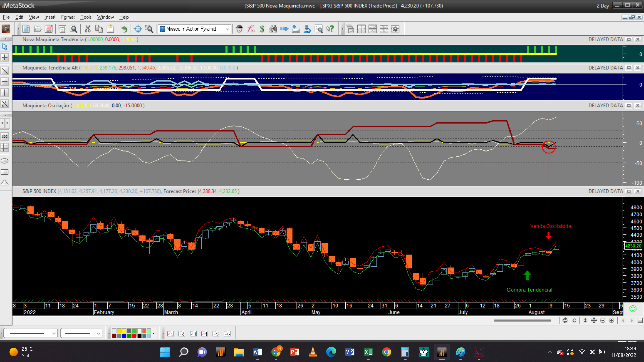This screenshot has height=362, width=644.
Task: Click the 2 Day periodicity label
Action: [603, 6]
